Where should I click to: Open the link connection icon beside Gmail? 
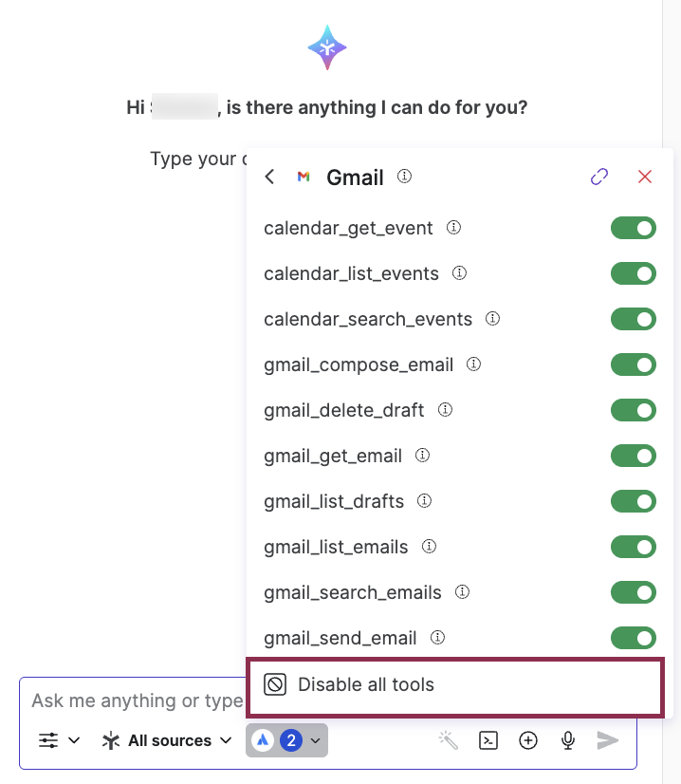tap(599, 177)
